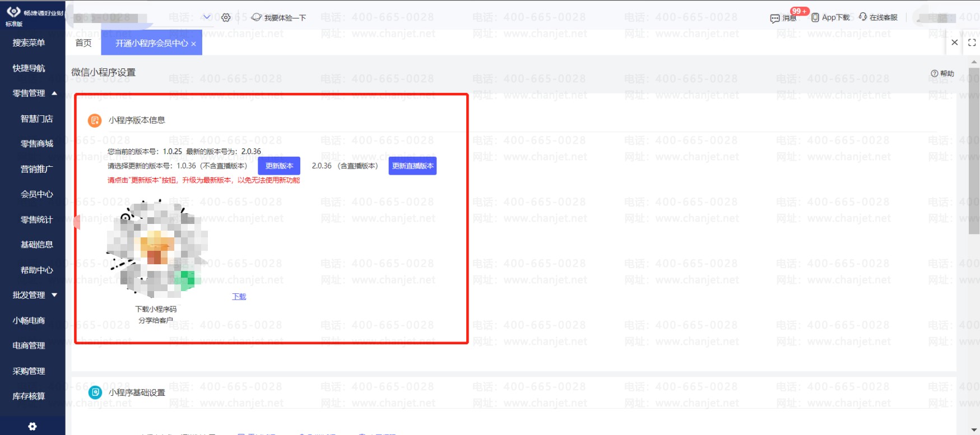Open 搜索菜单 in the sidebar
This screenshot has width=980, height=435.
29,43
